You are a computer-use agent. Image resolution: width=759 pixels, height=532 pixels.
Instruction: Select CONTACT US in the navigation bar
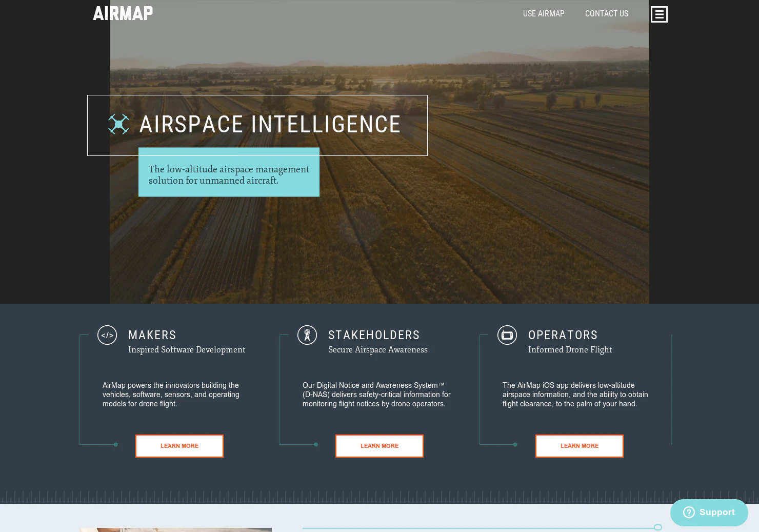point(607,13)
